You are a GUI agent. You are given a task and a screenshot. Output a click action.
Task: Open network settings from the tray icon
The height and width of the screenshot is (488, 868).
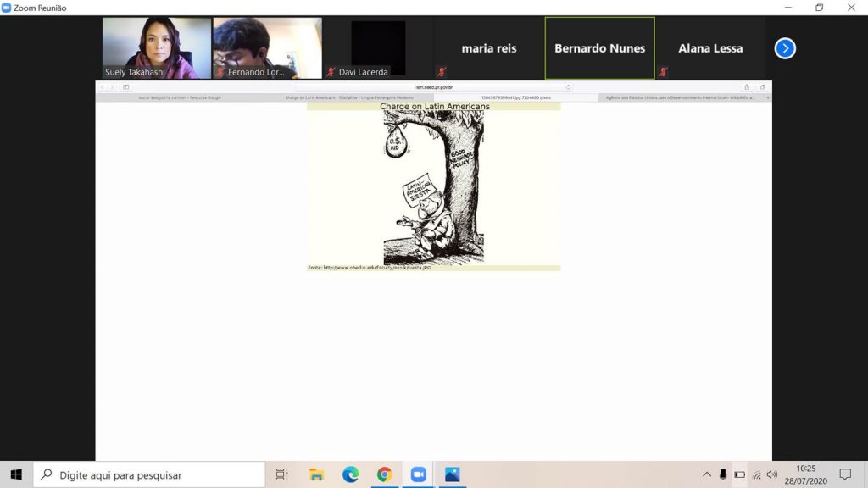757,474
